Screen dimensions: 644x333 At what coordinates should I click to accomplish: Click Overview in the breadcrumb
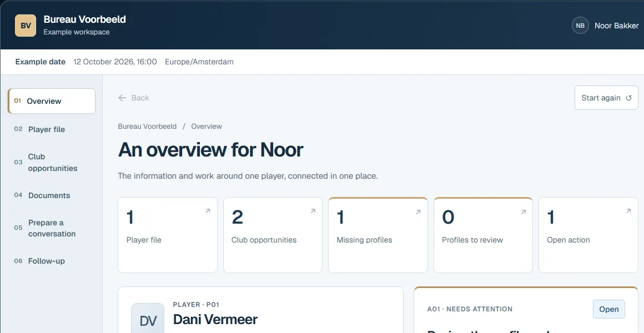pos(207,126)
